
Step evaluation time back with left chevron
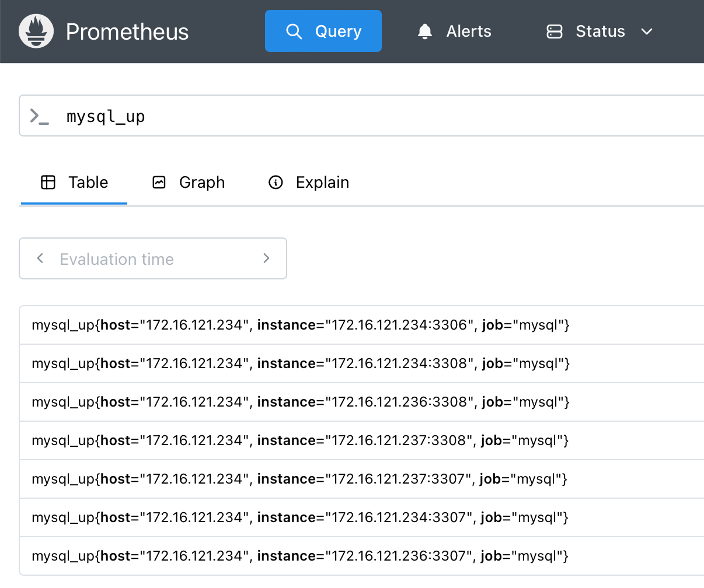pyautogui.click(x=40, y=258)
